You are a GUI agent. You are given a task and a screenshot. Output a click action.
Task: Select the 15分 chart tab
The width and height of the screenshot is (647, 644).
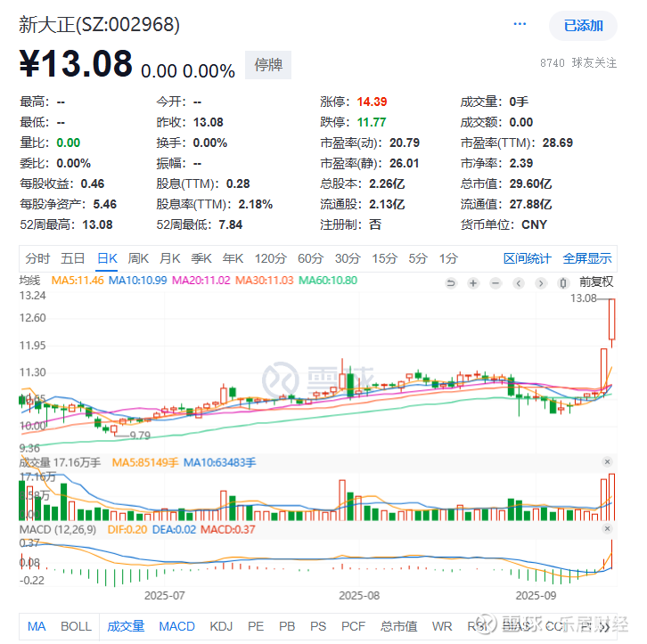click(x=384, y=258)
